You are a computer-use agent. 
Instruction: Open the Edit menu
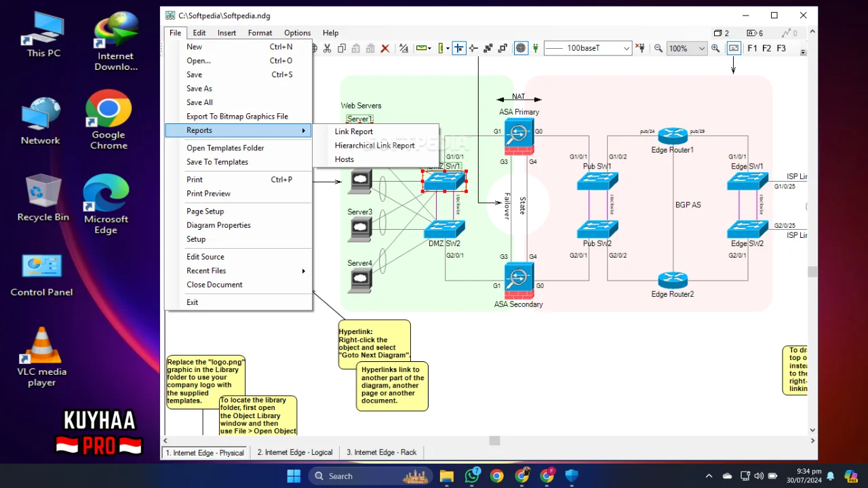point(199,33)
